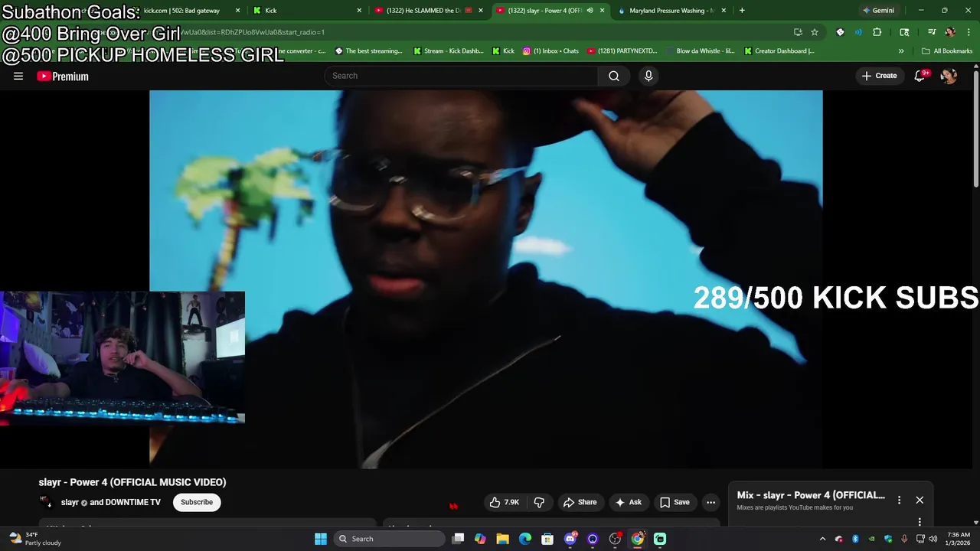Open Chrome extensions puzzle icon
This screenshot has width=980, height=551.
click(x=877, y=32)
